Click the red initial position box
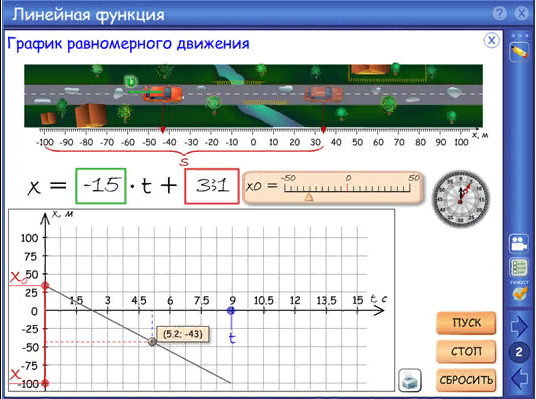 click(x=212, y=186)
